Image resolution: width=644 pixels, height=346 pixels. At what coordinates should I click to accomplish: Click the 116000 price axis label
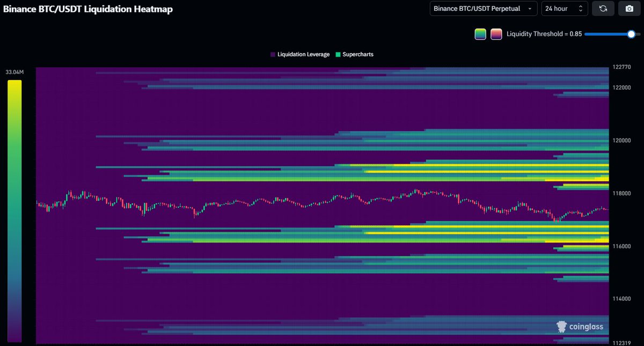pos(622,247)
